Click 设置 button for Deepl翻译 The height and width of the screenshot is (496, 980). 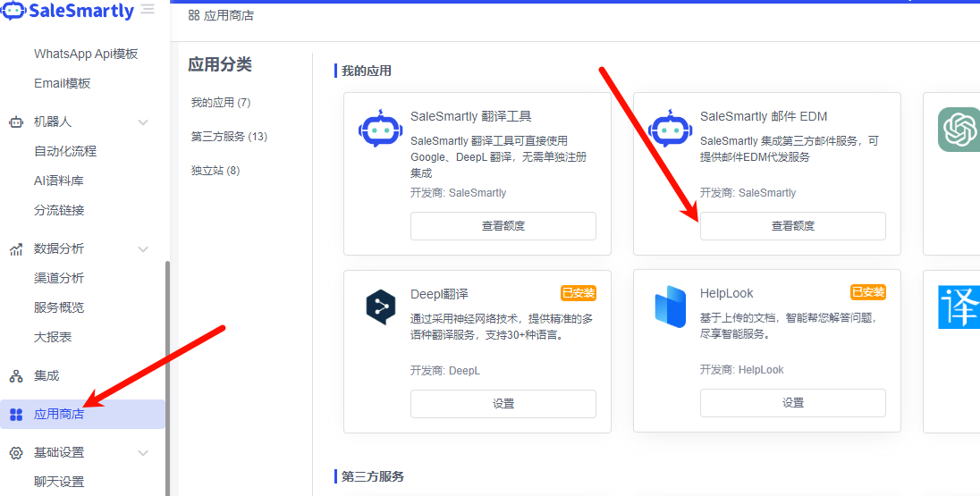tap(503, 404)
